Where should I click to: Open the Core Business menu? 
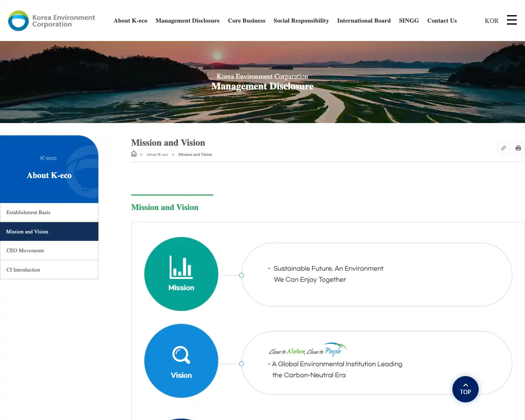click(x=247, y=21)
